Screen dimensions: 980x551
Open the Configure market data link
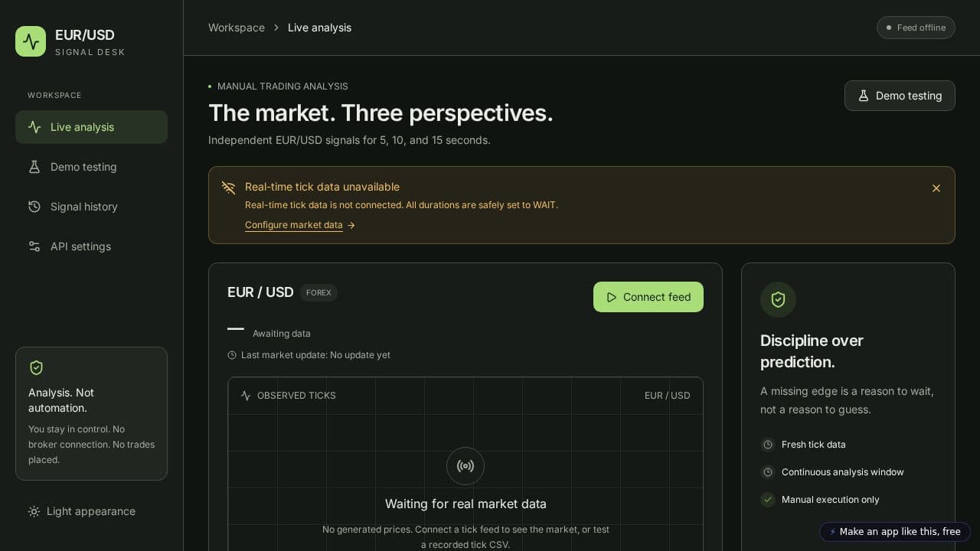294,225
